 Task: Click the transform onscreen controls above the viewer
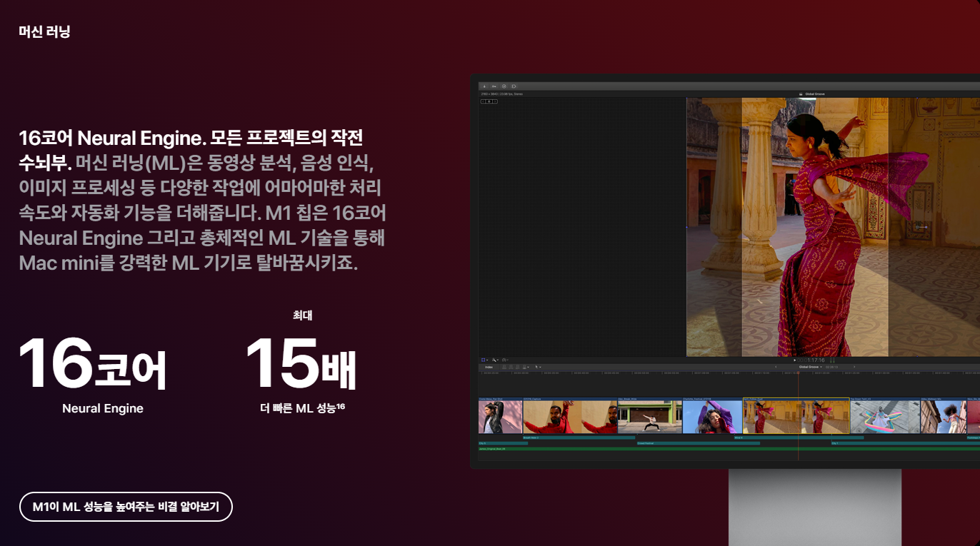(489, 101)
